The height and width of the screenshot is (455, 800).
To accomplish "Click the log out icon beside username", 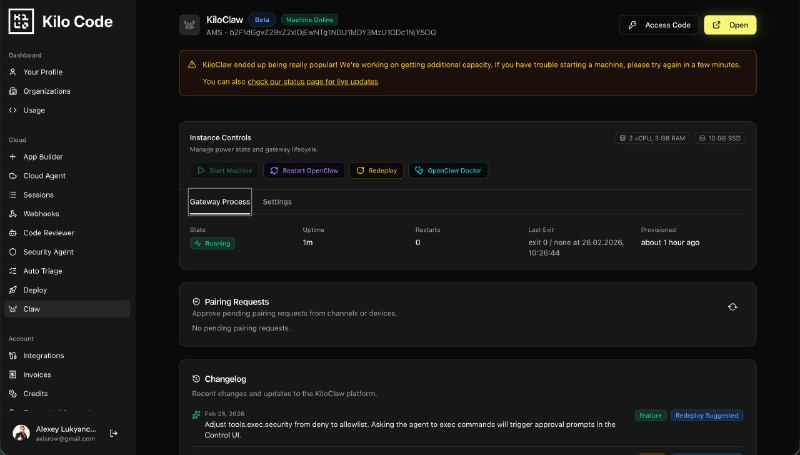I will tap(114, 434).
